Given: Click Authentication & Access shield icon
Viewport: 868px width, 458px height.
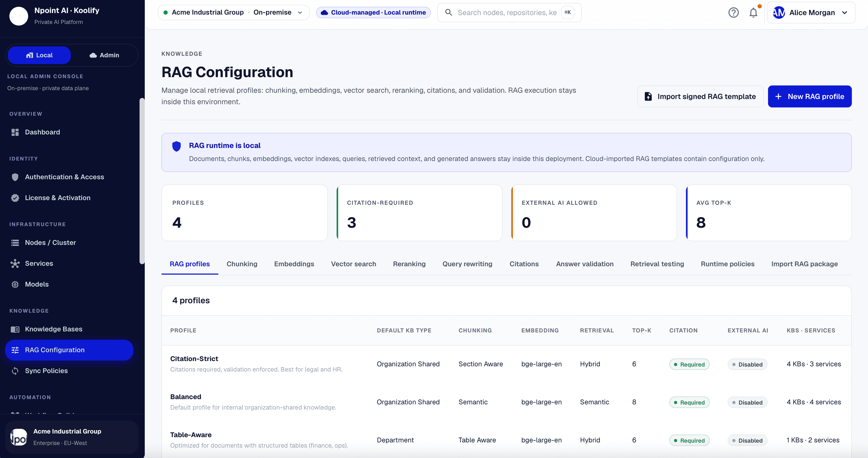Looking at the screenshot, I should (x=15, y=177).
